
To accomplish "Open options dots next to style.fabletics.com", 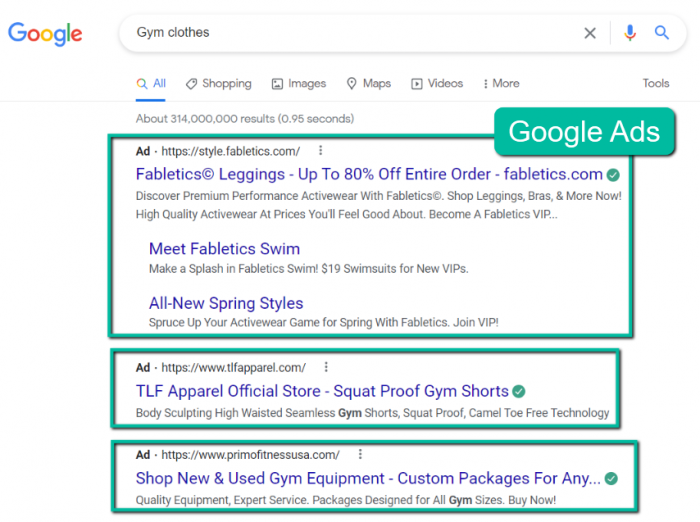I will point(320,151).
